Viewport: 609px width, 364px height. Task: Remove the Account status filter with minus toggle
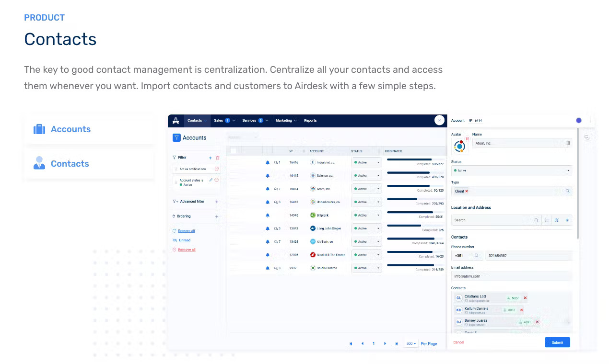(x=216, y=180)
